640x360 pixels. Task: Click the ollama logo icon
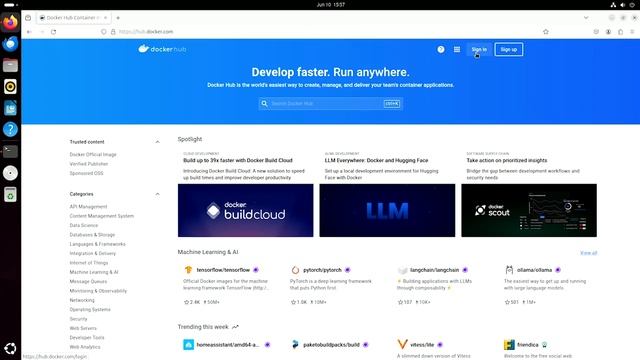(x=509, y=270)
